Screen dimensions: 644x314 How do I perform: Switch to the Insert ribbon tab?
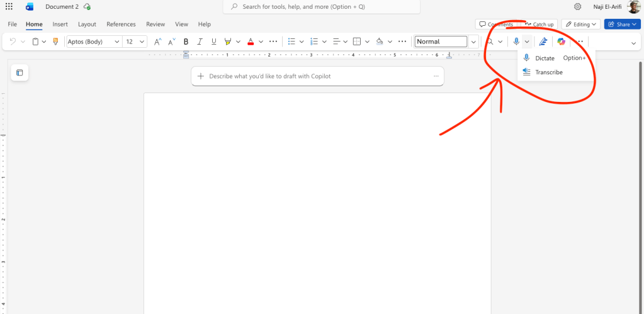(x=60, y=24)
